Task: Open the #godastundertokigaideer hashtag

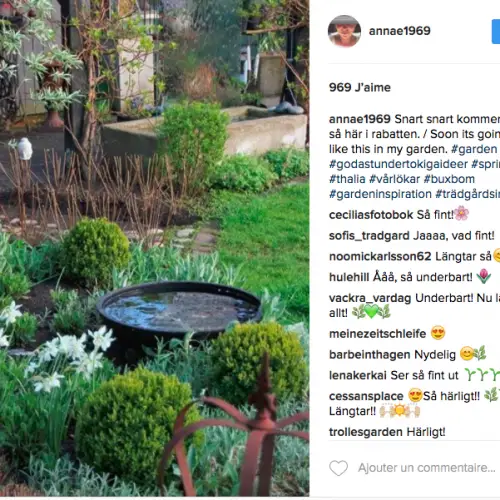Action: (x=398, y=164)
